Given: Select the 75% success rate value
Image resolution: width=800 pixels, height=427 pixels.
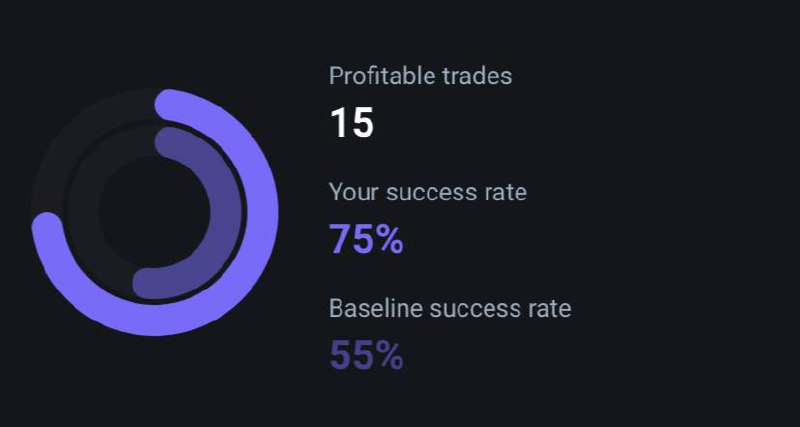Looking at the screenshot, I should click(366, 239).
